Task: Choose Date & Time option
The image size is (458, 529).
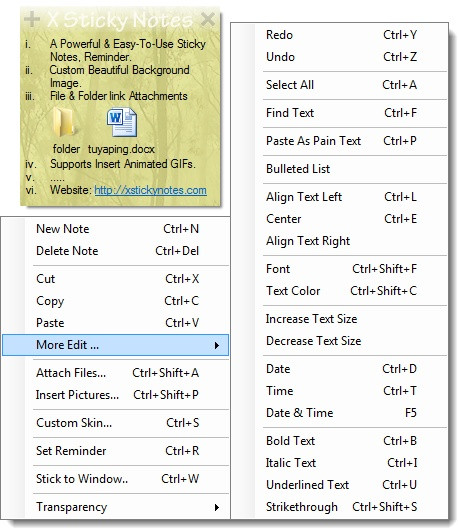Action: (339, 413)
